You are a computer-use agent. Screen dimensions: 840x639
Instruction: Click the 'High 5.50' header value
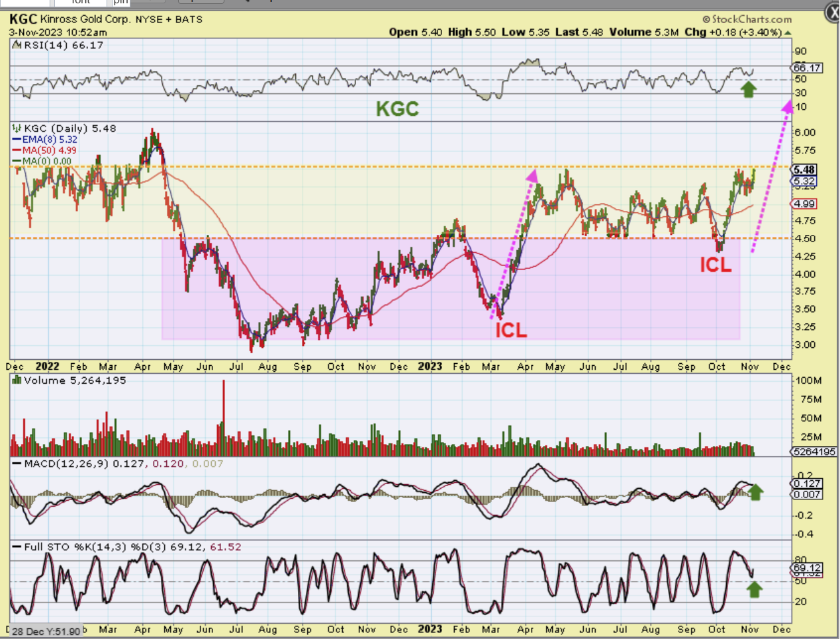click(x=471, y=32)
